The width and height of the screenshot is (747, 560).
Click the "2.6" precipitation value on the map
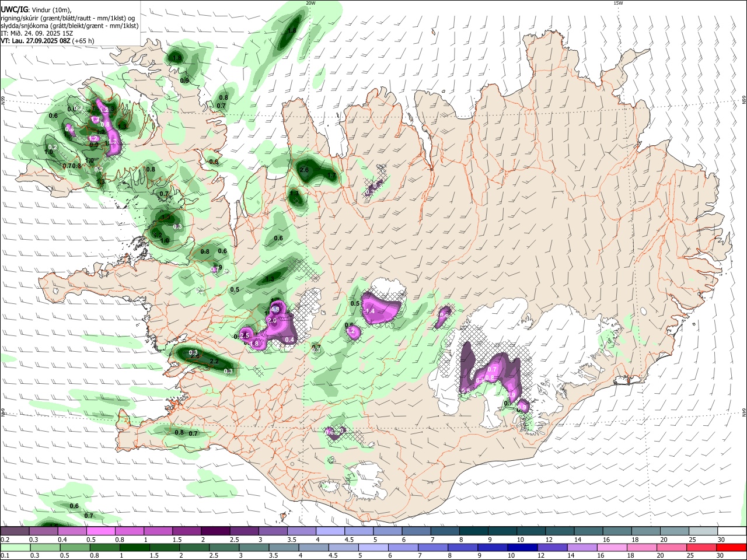pyautogui.click(x=304, y=170)
